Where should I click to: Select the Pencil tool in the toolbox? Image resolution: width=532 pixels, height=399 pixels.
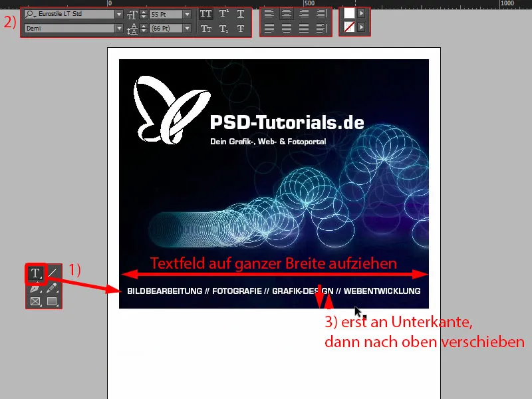click(52, 288)
